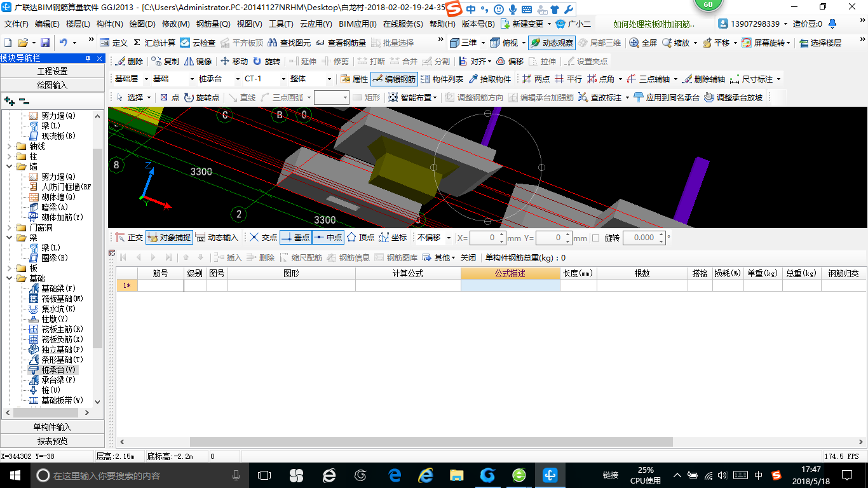Screen dimensions: 868x488
Task: Click the Undo arrow icon
Action: 64,43
